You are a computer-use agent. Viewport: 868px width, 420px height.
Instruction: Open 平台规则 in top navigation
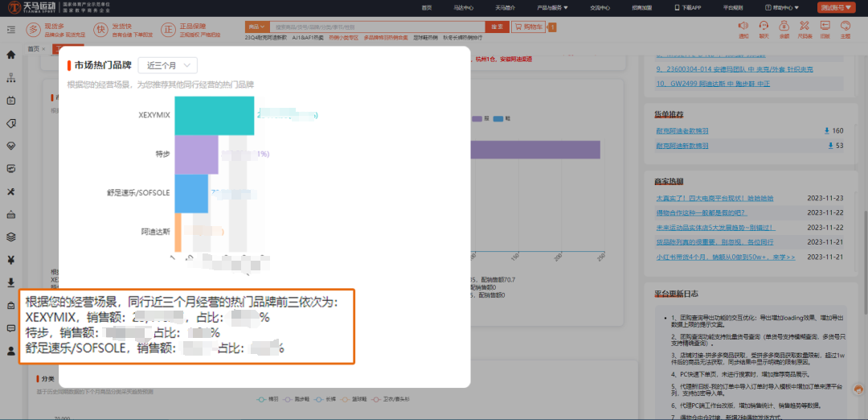[733, 8]
